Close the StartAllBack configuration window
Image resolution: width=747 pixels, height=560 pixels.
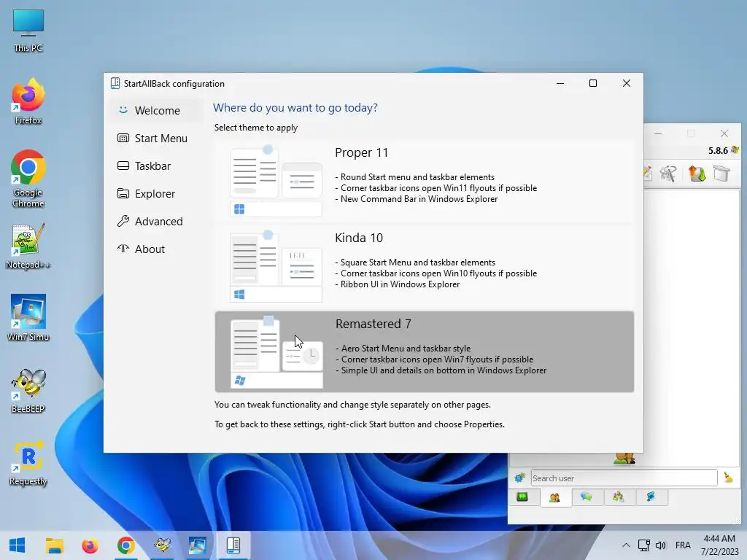627,83
